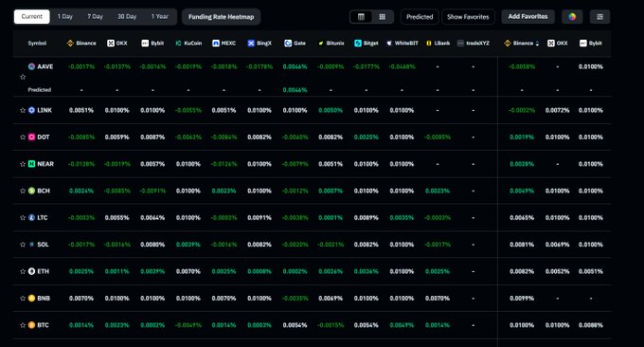
Task: Switch to the 30 Day tab
Action: point(127,17)
